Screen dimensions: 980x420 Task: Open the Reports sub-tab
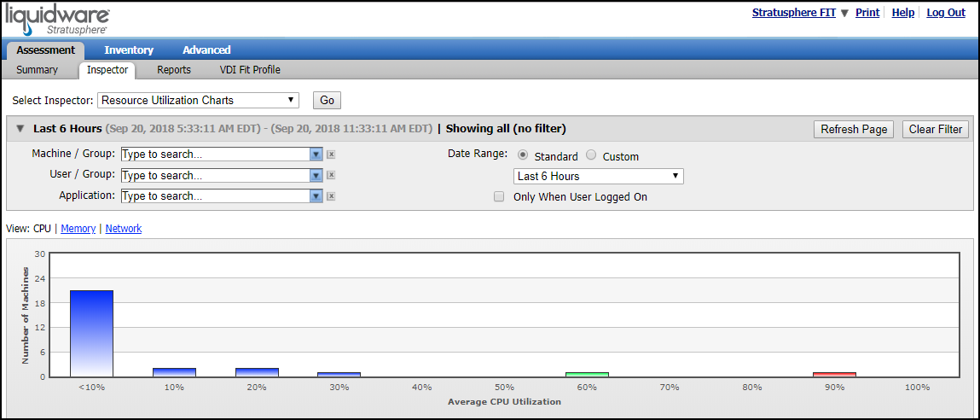click(174, 70)
